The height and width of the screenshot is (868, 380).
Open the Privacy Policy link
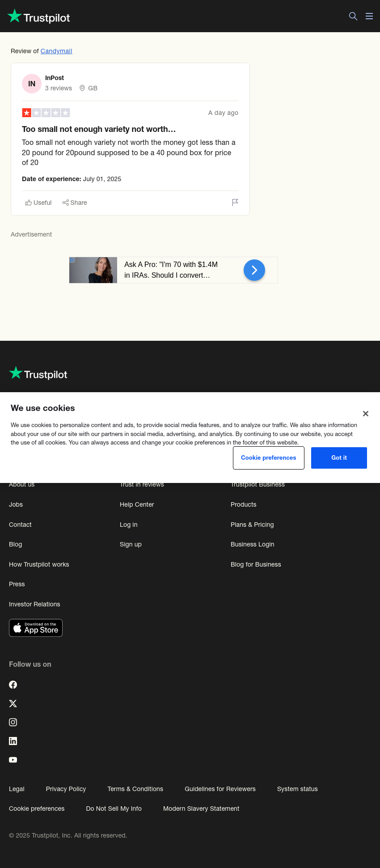pyautogui.click(x=66, y=789)
